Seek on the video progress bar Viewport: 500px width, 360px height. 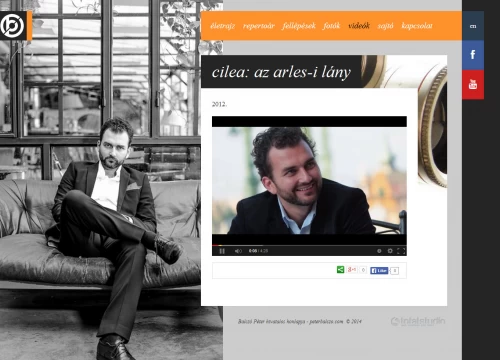(x=309, y=245)
